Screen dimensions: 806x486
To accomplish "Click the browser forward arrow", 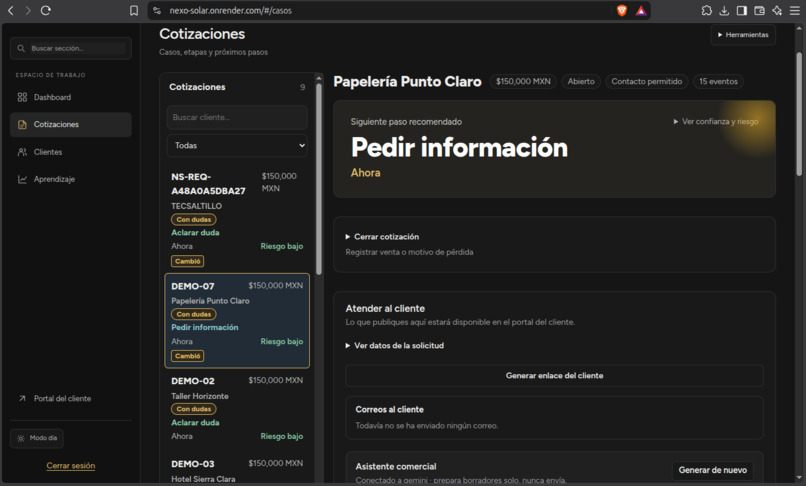I will 28,10.
